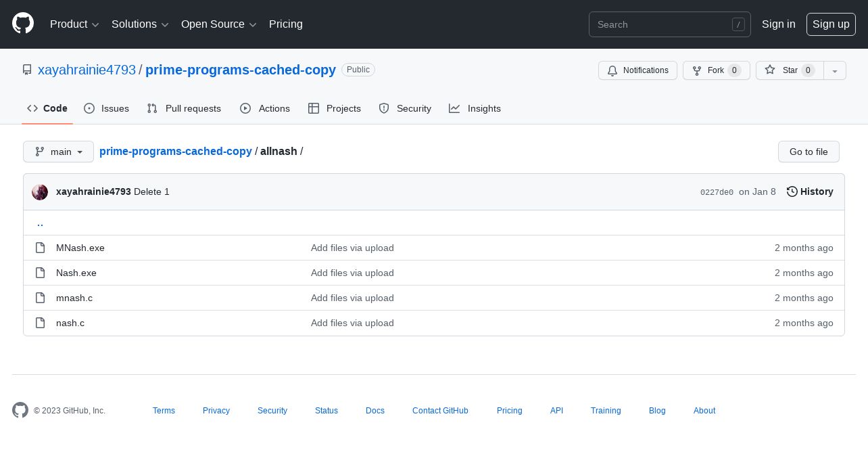This screenshot has width=868, height=452.
Task: Switch to the Code tab
Action: (x=47, y=108)
